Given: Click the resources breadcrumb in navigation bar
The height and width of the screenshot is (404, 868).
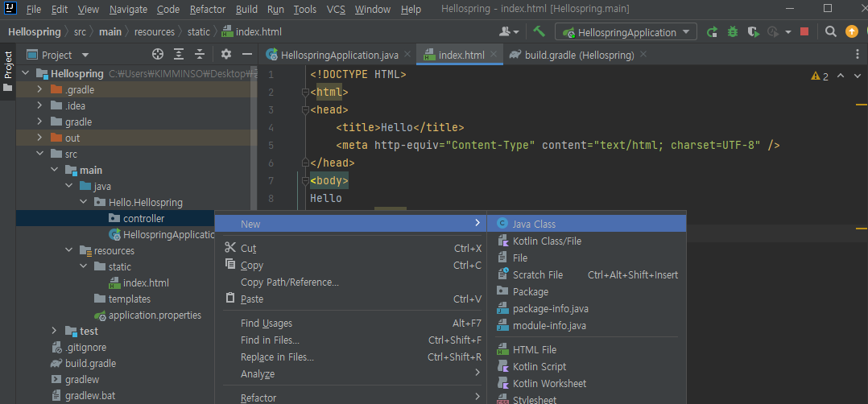Looking at the screenshot, I should 155,32.
